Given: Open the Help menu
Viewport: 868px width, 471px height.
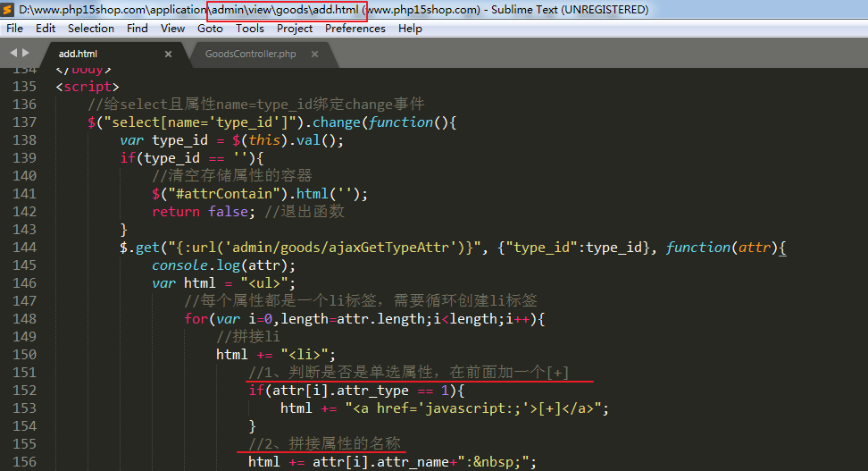Looking at the screenshot, I should (410, 29).
